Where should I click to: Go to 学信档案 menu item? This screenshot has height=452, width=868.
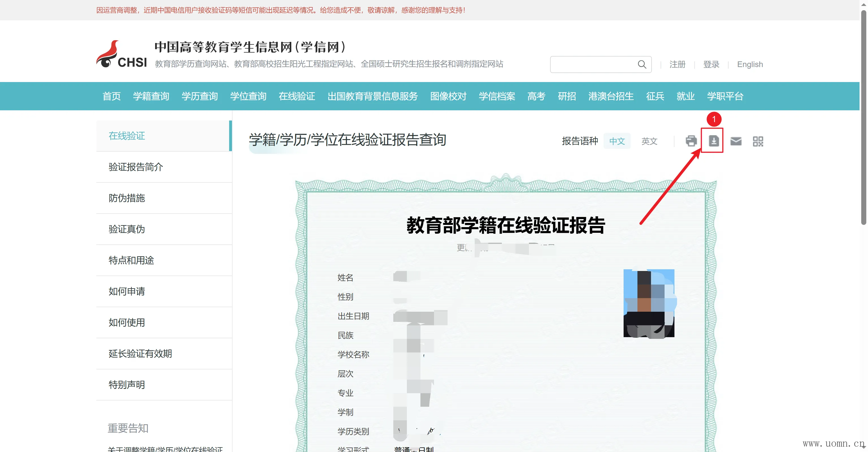click(x=497, y=96)
